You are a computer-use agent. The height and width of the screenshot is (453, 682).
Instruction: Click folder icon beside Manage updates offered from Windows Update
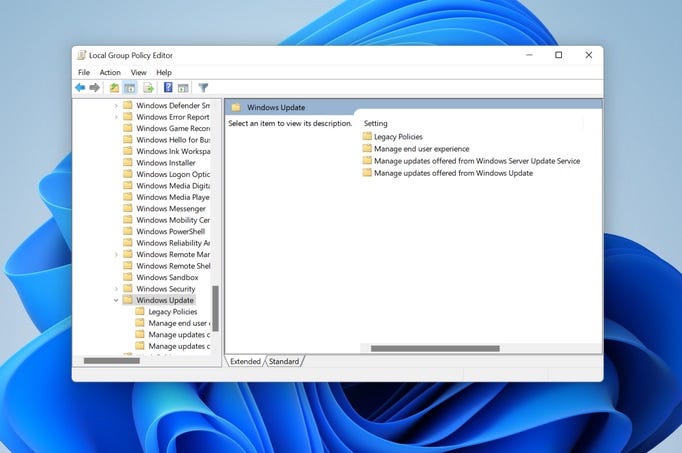[367, 173]
